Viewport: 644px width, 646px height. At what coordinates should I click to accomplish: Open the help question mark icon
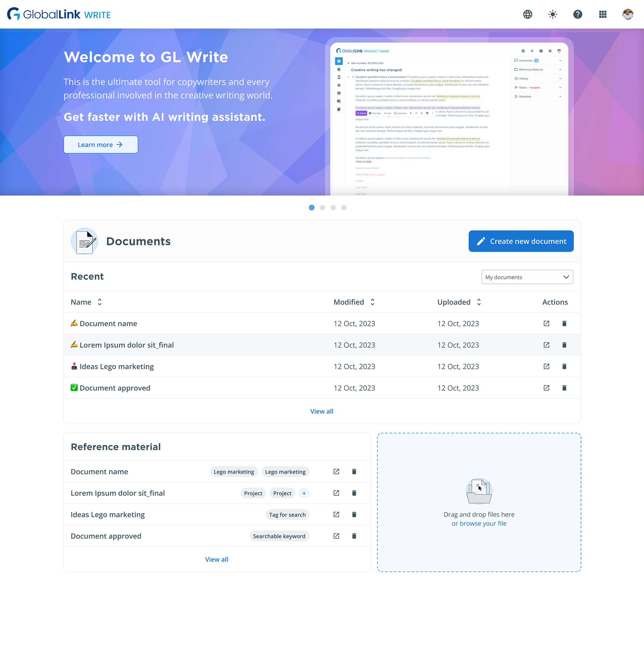tap(578, 14)
